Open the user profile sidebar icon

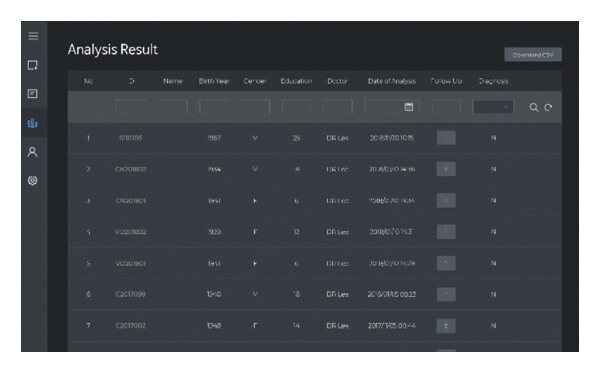(x=33, y=152)
